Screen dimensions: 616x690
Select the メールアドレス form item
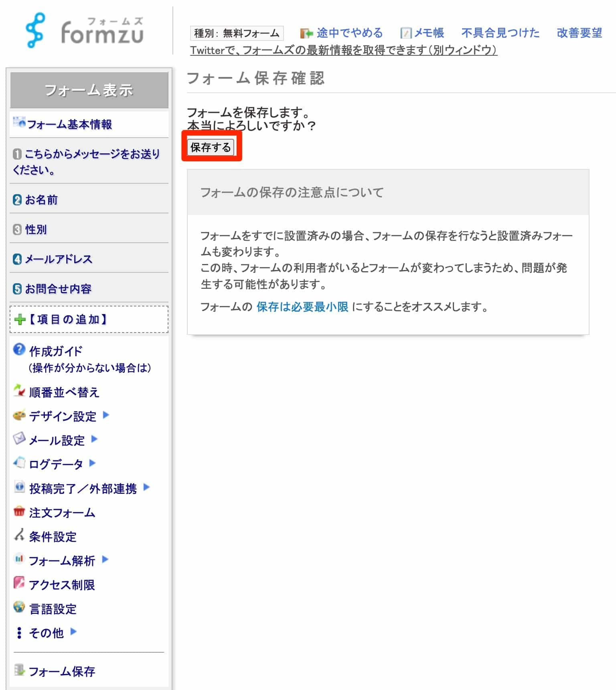click(x=89, y=259)
